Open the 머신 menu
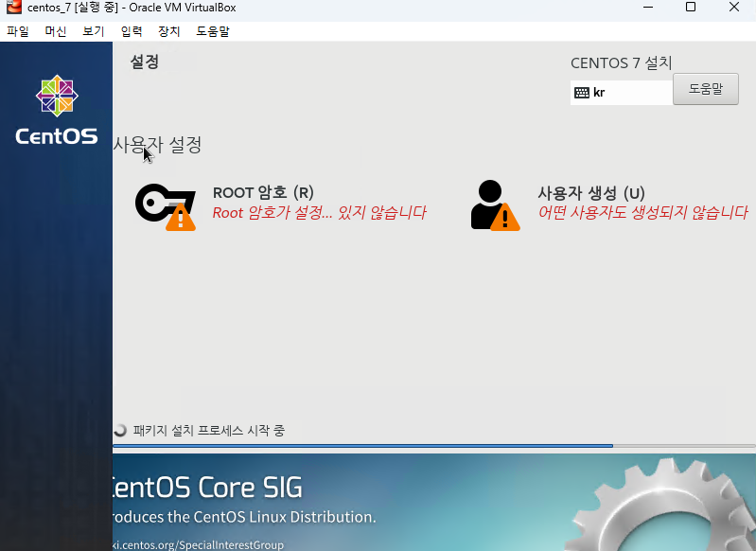756x551 pixels. pos(56,31)
